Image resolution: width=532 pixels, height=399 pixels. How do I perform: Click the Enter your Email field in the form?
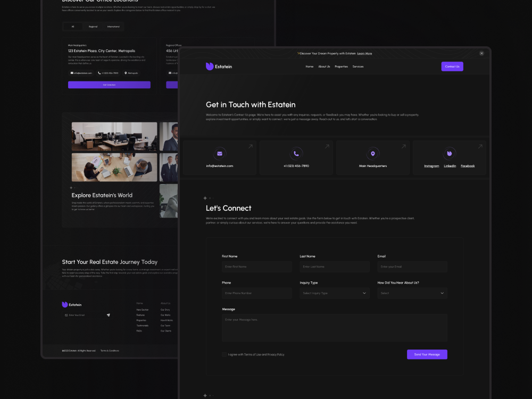coord(412,267)
